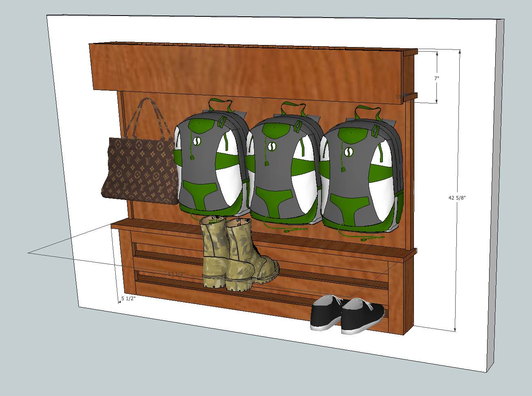This screenshot has height=396, width=532.
Task: Select the faint 53 1/2" width dimension
Action: (176, 274)
